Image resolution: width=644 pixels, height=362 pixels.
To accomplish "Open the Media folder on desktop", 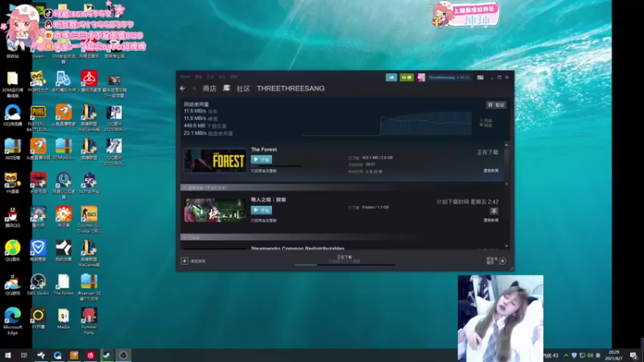I will [x=64, y=319].
